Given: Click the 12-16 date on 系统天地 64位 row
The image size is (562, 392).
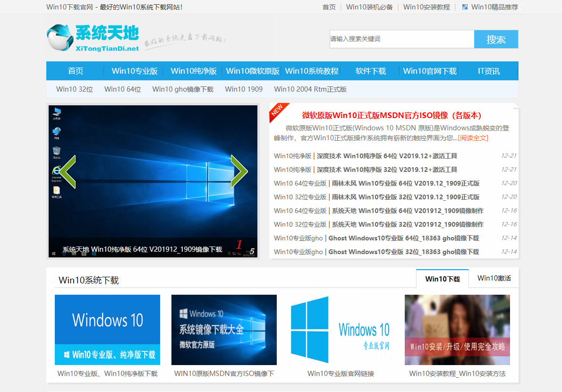Looking at the screenshot, I should point(509,211).
